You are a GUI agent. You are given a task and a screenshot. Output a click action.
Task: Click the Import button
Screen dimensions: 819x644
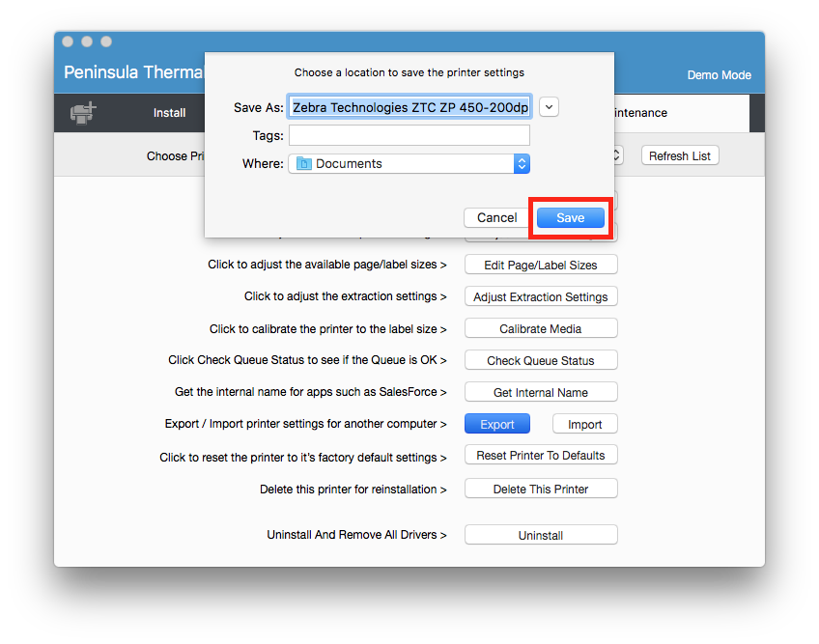click(x=585, y=424)
